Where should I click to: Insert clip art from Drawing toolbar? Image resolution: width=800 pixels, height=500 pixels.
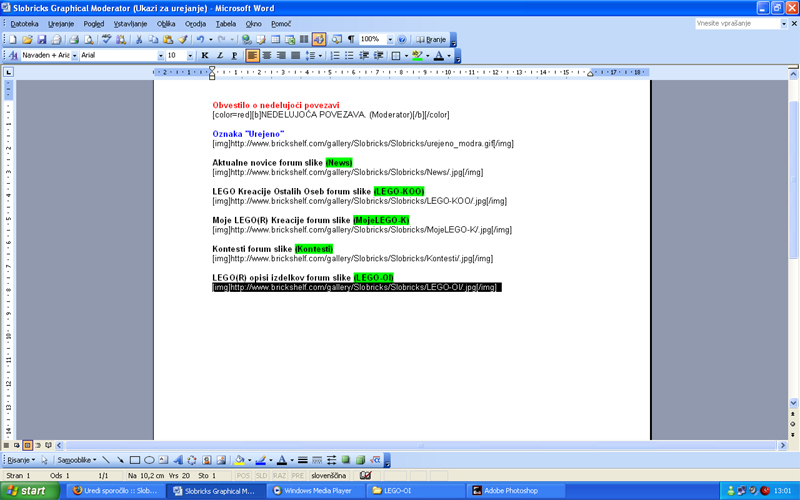[x=207, y=460]
